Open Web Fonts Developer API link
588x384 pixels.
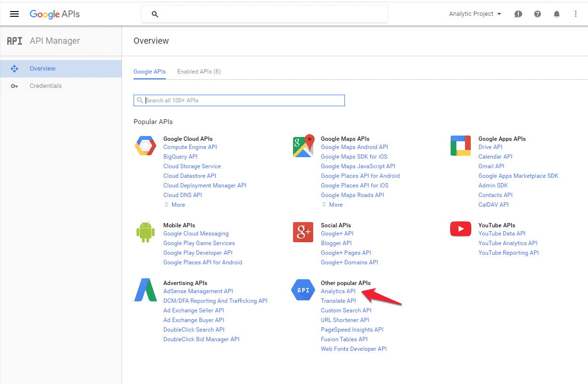pos(354,349)
